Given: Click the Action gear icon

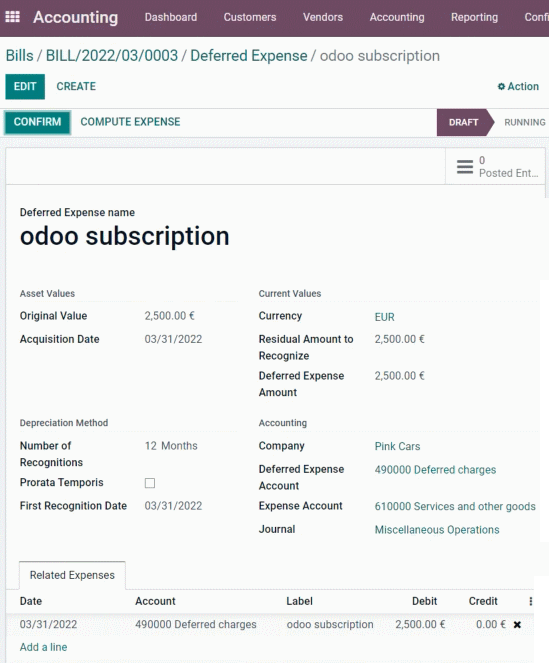Looking at the screenshot, I should (x=501, y=86).
